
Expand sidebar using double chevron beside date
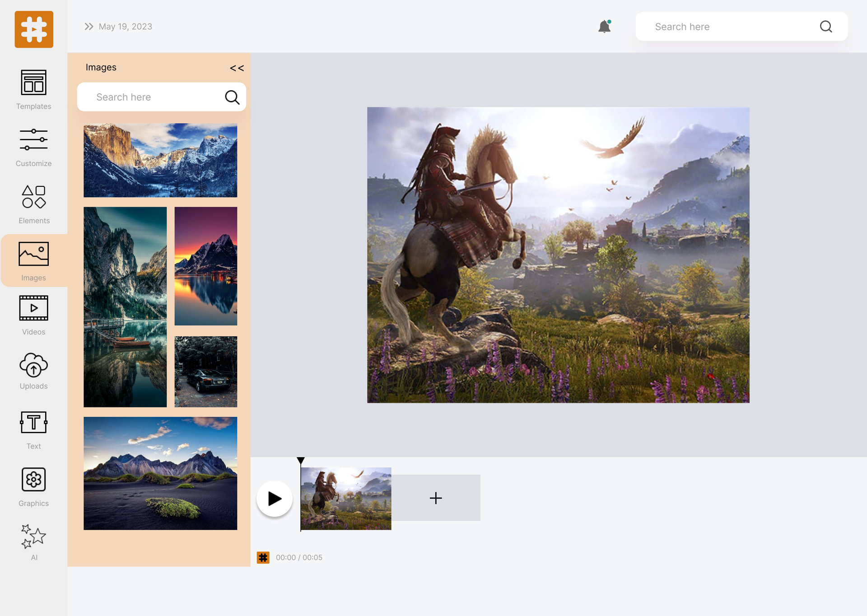pyautogui.click(x=89, y=27)
